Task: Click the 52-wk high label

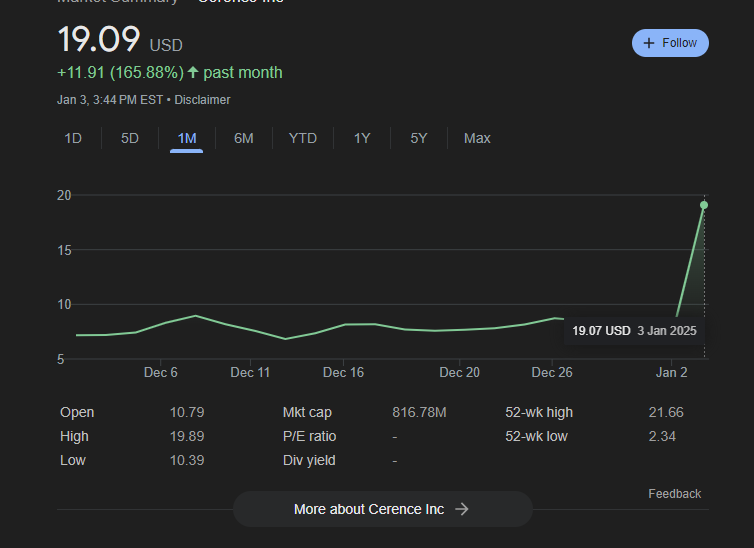Action: coord(539,412)
